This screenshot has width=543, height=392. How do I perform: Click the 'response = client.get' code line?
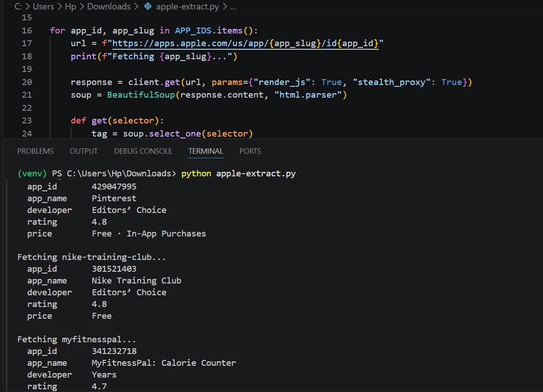tap(271, 82)
